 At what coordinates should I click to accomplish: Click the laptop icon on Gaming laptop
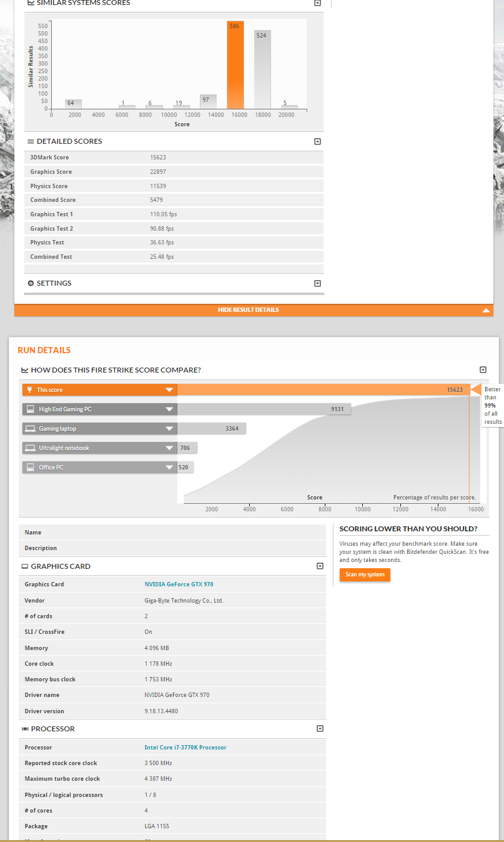[x=29, y=429]
